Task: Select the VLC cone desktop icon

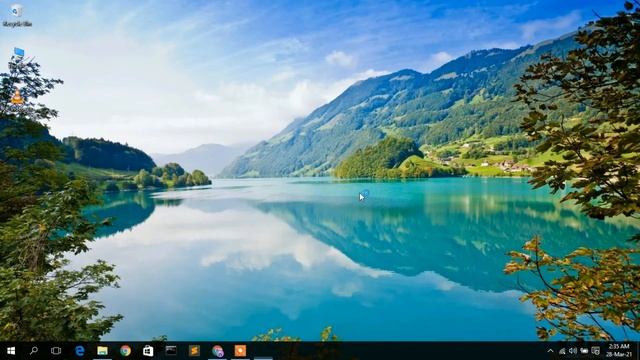Action: pyautogui.click(x=17, y=98)
